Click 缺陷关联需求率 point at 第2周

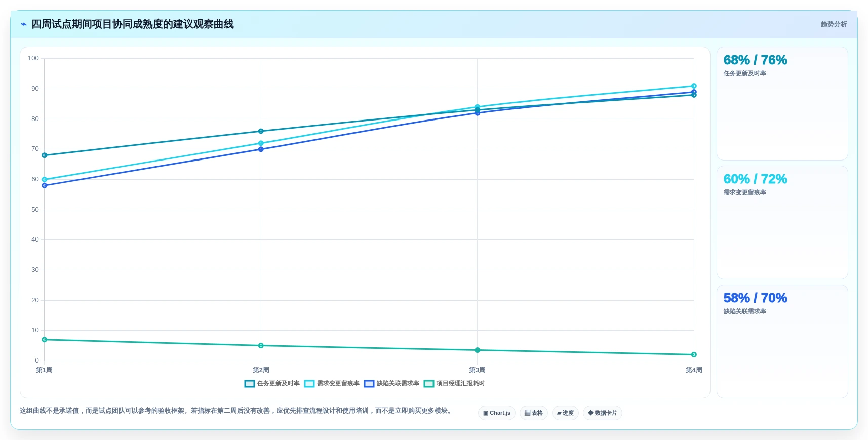tap(261, 149)
